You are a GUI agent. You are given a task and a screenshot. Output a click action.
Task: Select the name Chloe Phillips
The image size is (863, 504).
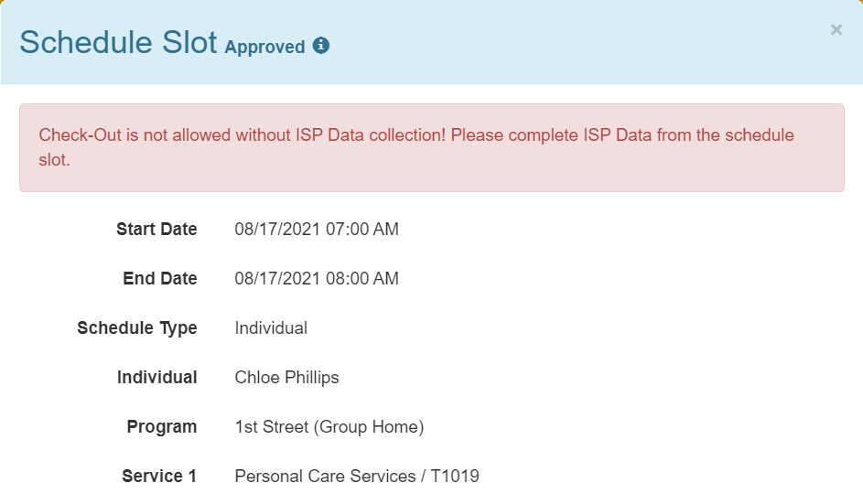(x=286, y=378)
